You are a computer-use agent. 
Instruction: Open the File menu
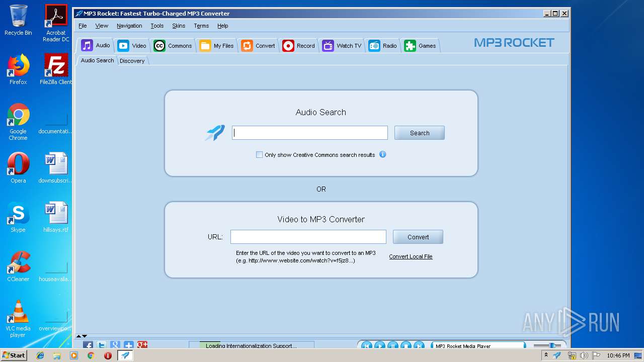click(83, 26)
